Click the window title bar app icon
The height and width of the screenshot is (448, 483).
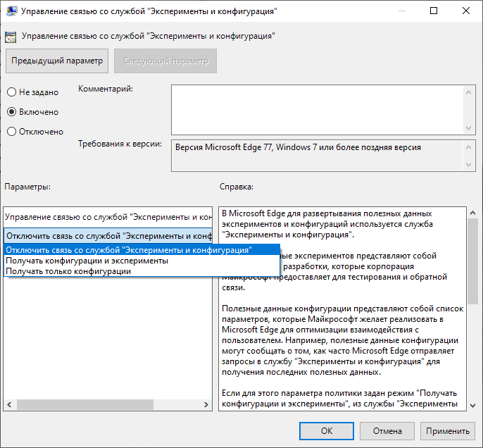(12, 11)
